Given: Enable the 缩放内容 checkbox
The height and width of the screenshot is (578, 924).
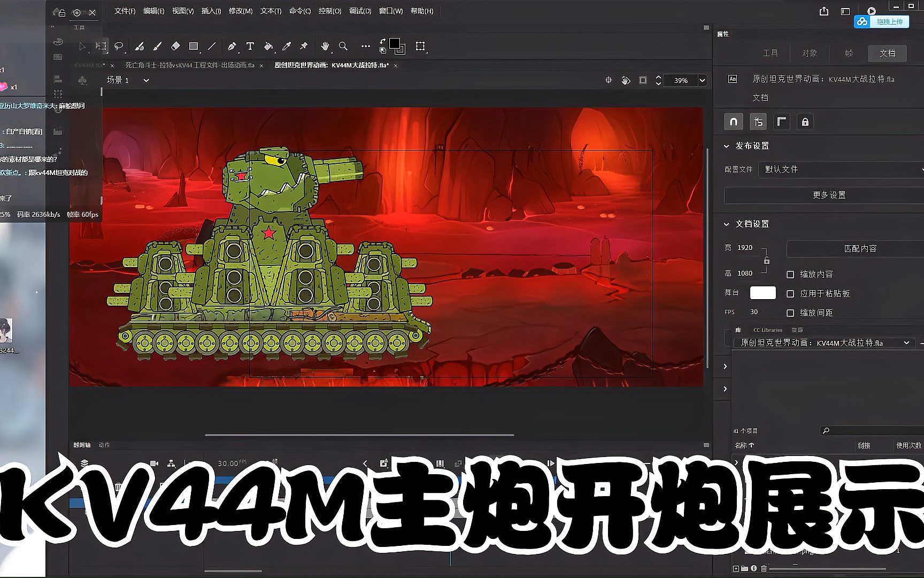Looking at the screenshot, I should coord(790,275).
